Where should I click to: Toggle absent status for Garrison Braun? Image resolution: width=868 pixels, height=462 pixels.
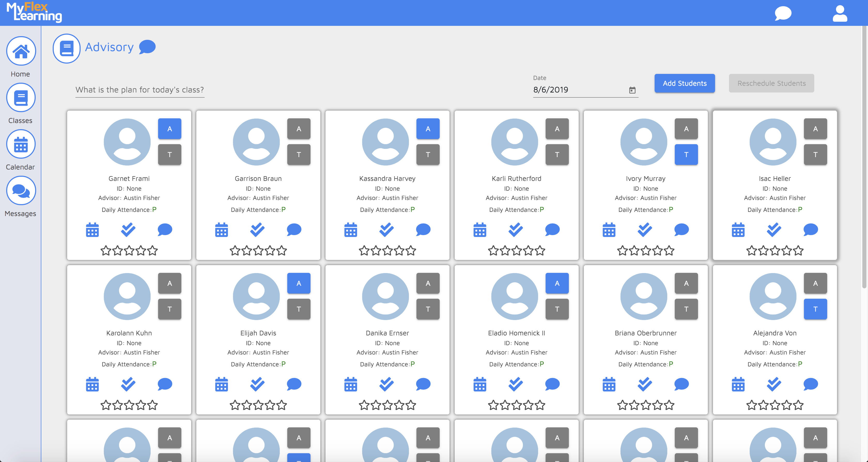[299, 128]
